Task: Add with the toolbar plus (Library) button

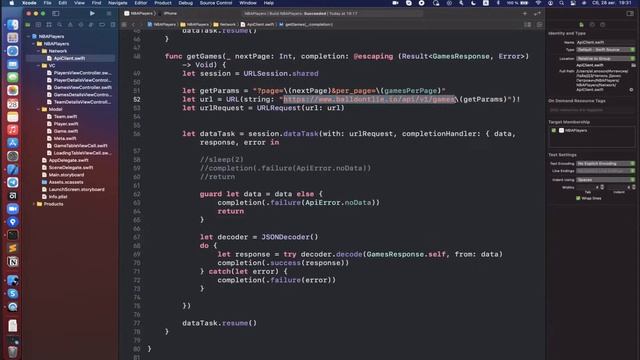Action: (524, 13)
